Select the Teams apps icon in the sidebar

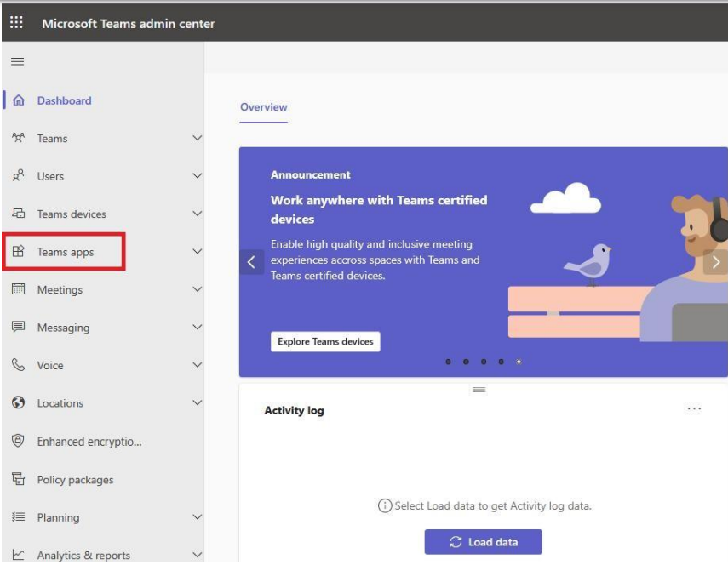(18, 252)
